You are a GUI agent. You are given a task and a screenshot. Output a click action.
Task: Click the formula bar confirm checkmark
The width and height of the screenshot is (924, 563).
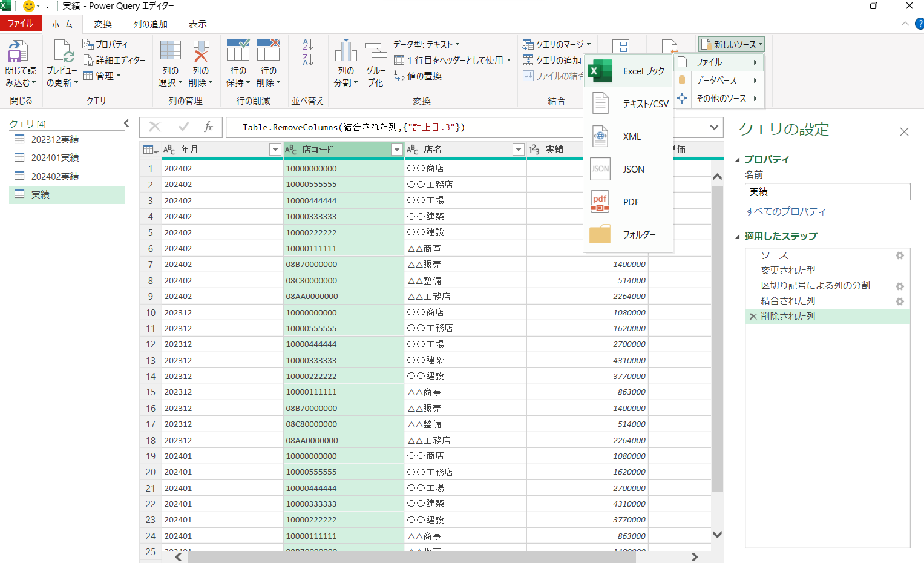click(183, 127)
